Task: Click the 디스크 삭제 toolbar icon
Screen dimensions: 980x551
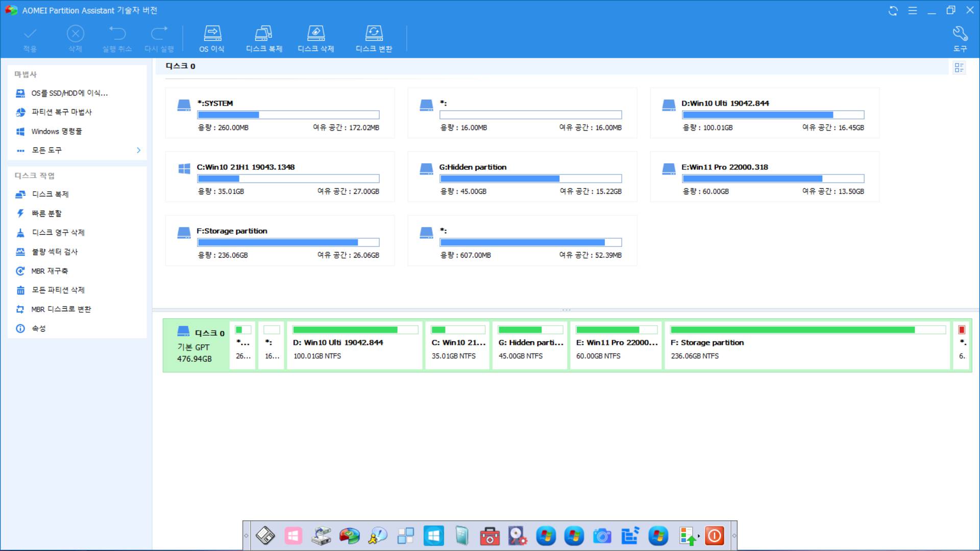Action: coord(316,39)
